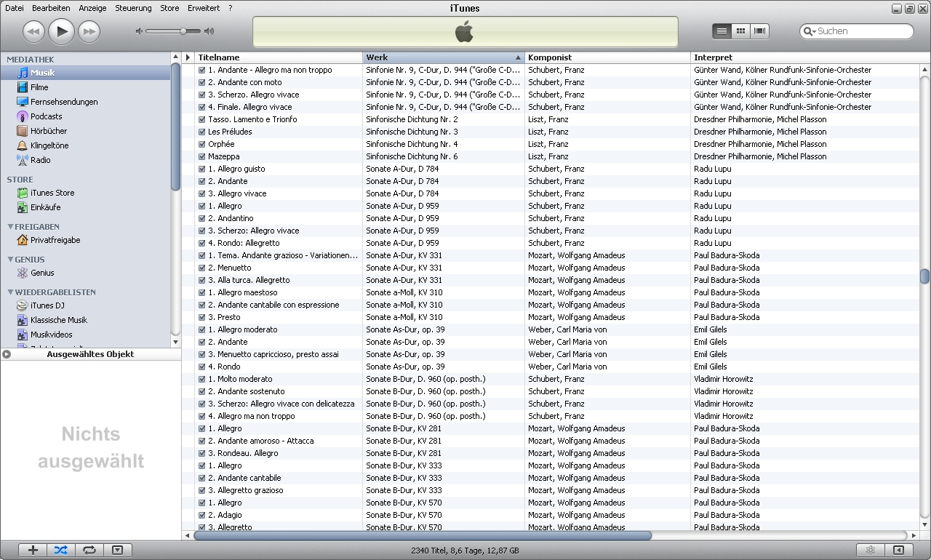Uncheck the 1. Molto moderato checkbox

[x=202, y=379]
